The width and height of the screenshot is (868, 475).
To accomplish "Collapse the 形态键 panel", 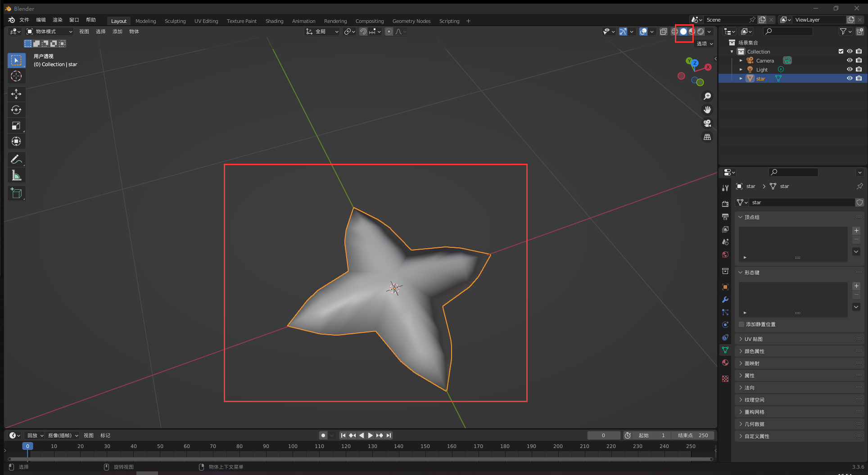I will tap(741, 273).
